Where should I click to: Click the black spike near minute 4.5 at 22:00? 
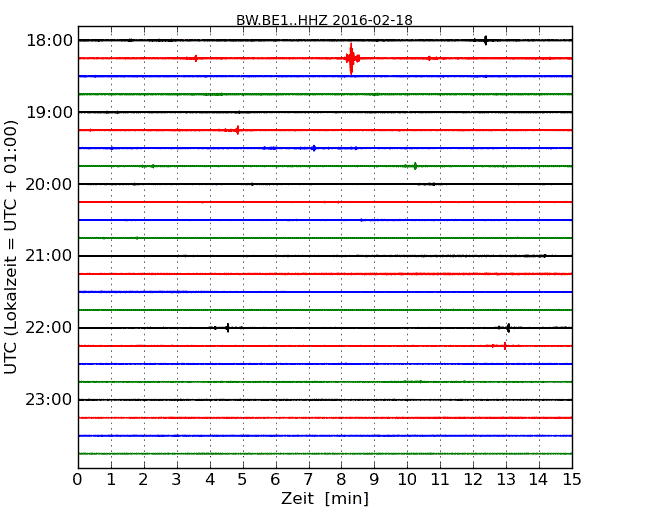pyautogui.click(x=227, y=328)
